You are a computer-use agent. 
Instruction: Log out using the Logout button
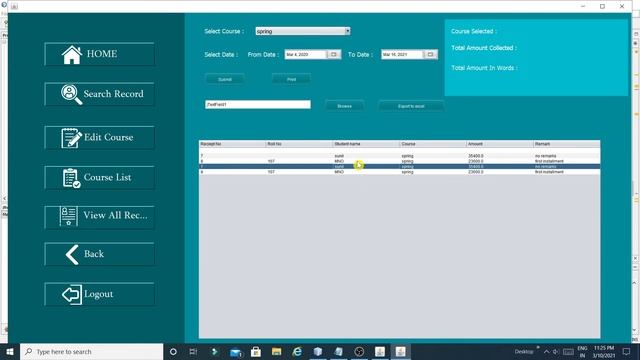[100, 294]
